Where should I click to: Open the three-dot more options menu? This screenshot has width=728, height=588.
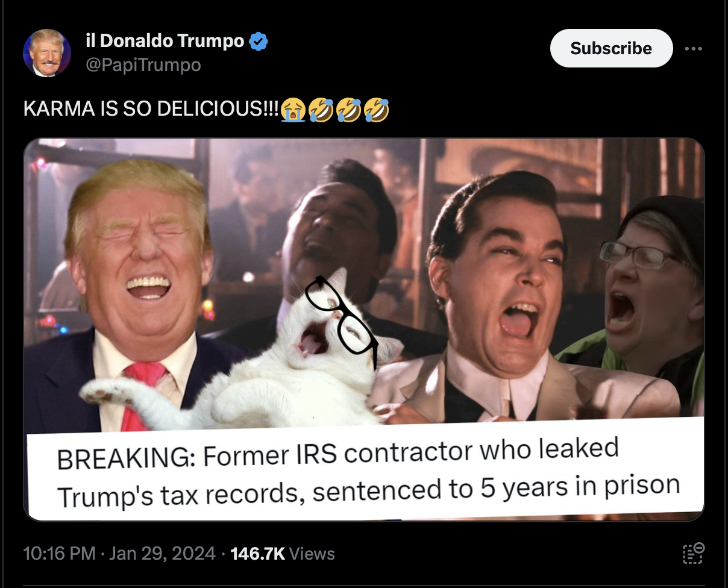(694, 48)
